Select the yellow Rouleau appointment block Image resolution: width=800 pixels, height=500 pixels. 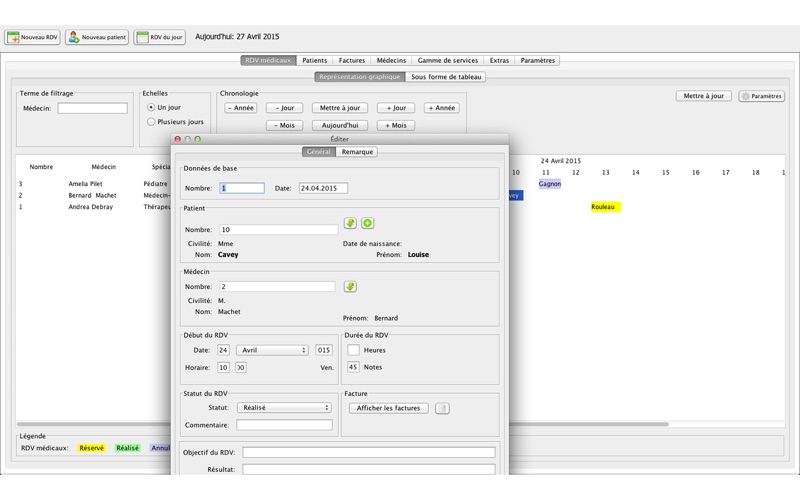606,207
